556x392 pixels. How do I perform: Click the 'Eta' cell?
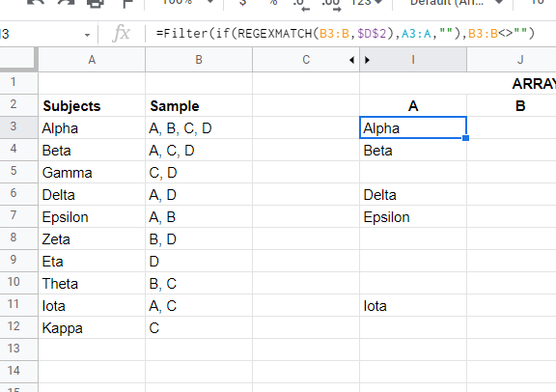point(92,261)
